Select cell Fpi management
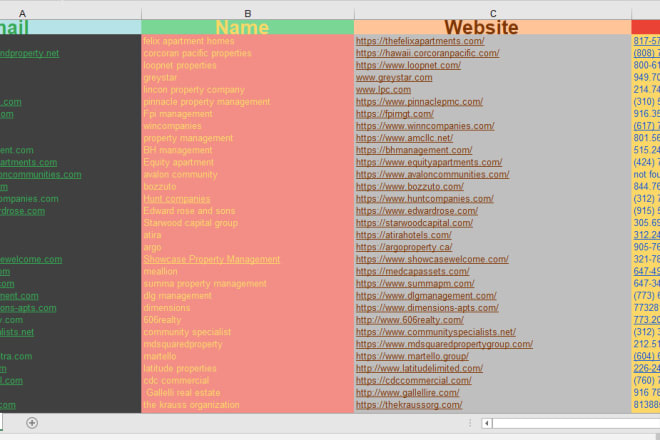660x440 pixels. coord(248,114)
